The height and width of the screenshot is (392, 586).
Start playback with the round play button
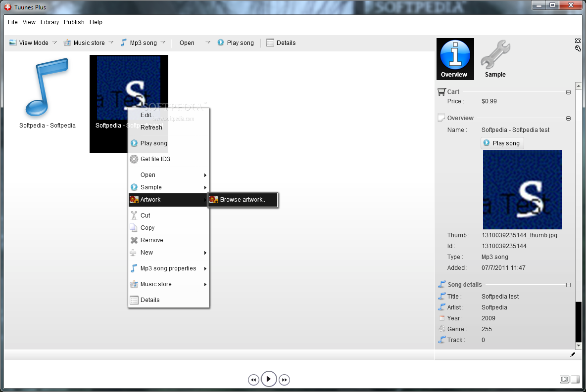[269, 379]
